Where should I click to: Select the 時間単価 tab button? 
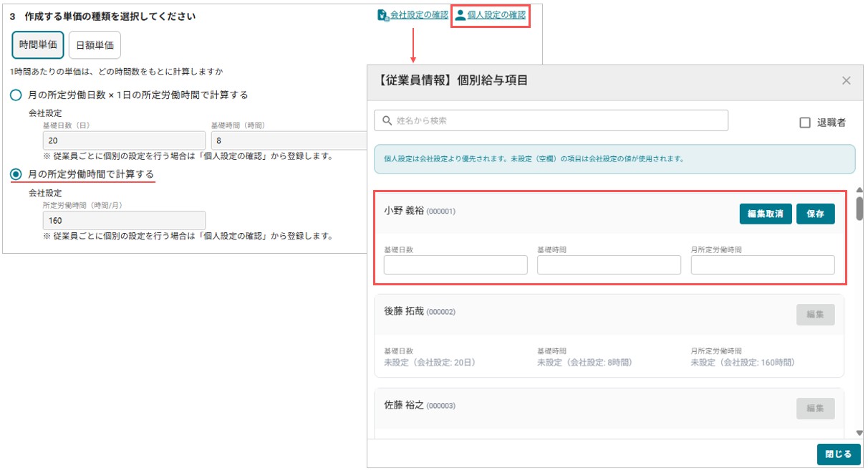(38, 44)
